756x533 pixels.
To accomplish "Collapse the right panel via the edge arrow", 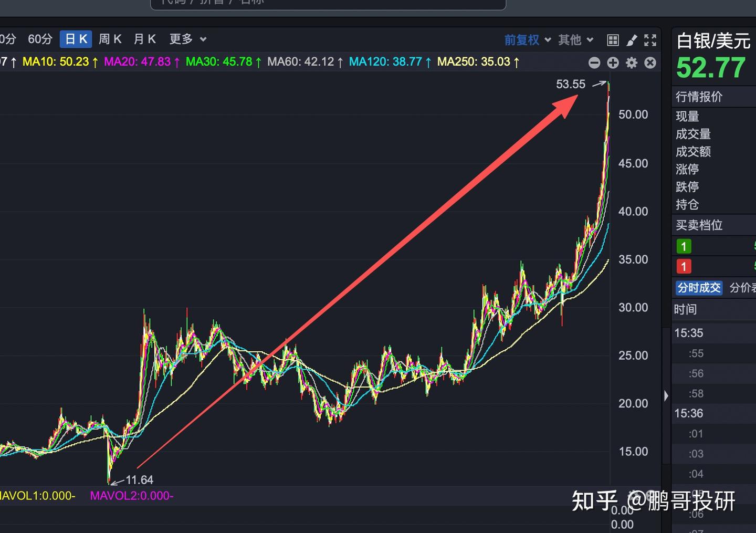I will (x=666, y=395).
